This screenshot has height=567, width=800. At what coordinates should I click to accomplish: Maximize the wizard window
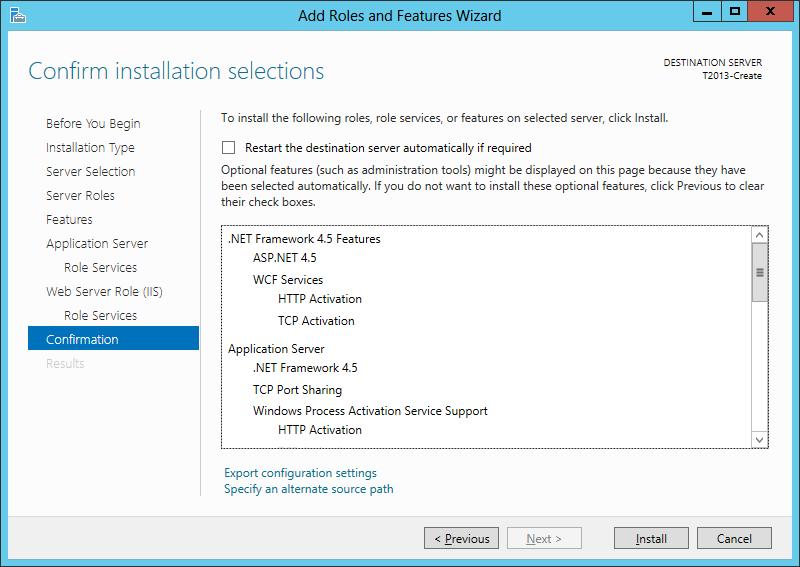(735, 12)
